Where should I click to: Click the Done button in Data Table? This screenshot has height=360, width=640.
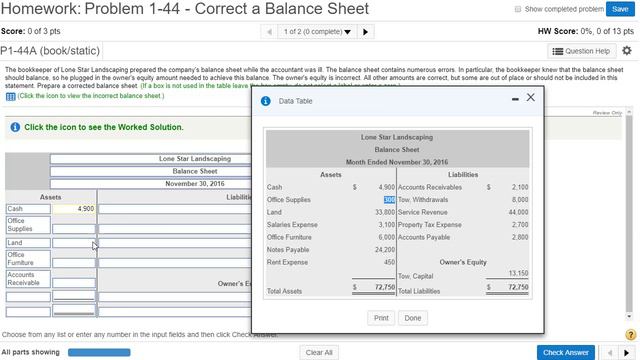[413, 318]
